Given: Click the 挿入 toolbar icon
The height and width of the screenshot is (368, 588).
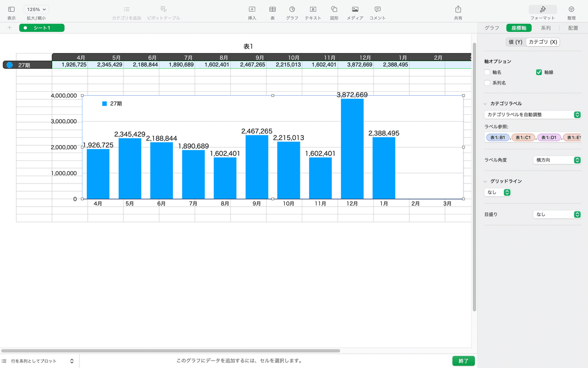Looking at the screenshot, I should point(252,9).
